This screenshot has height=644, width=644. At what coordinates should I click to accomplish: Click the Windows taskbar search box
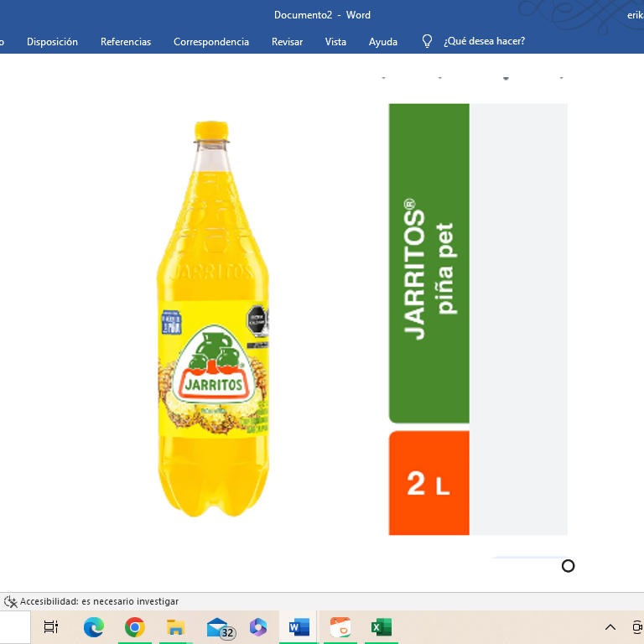[15, 627]
